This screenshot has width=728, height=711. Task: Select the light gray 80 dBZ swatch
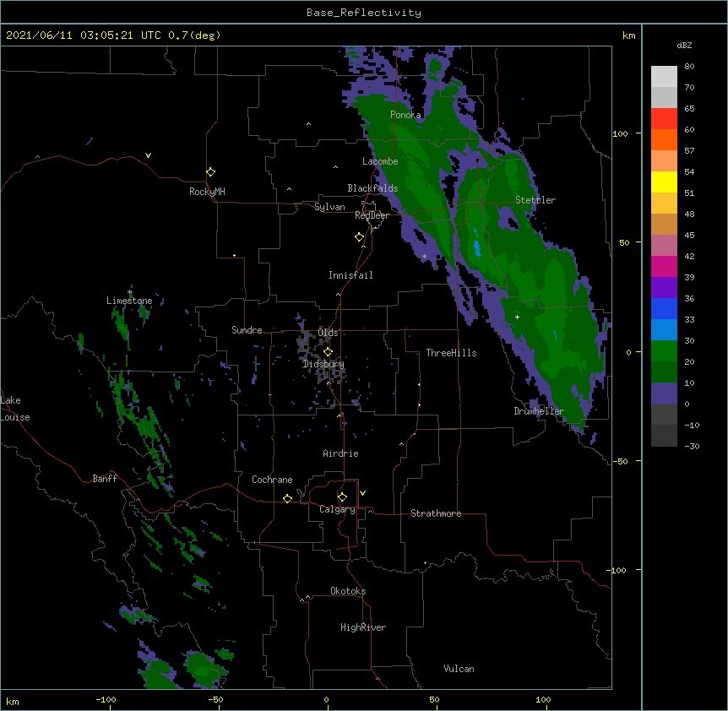664,77
